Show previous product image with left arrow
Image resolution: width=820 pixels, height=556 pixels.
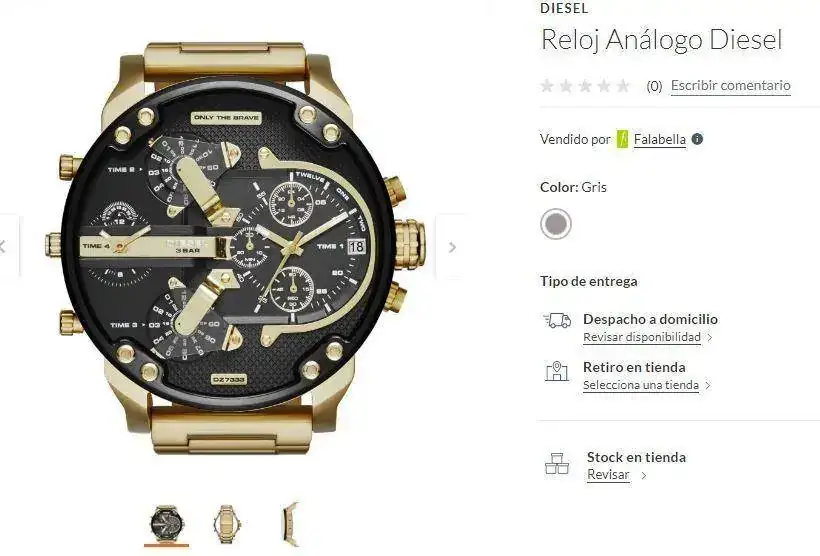click(x=4, y=247)
